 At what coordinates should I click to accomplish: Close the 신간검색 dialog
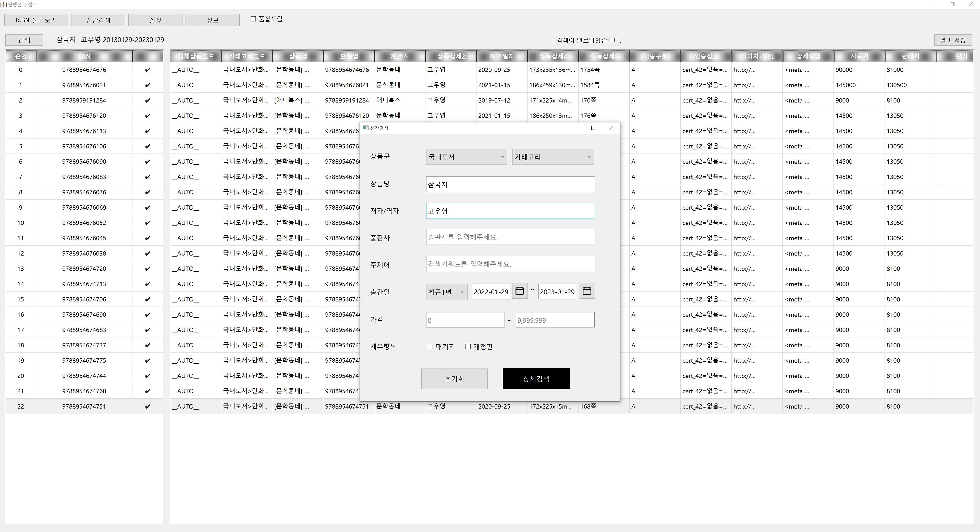(611, 128)
